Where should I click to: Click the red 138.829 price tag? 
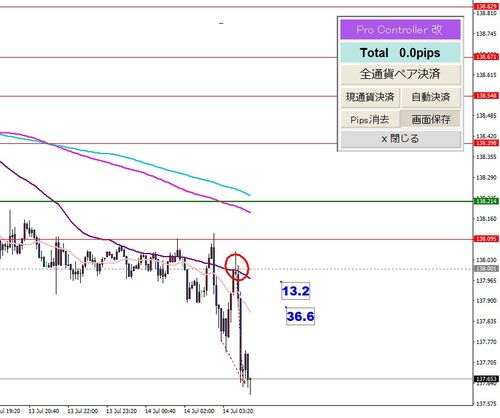(x=486, y=7)
